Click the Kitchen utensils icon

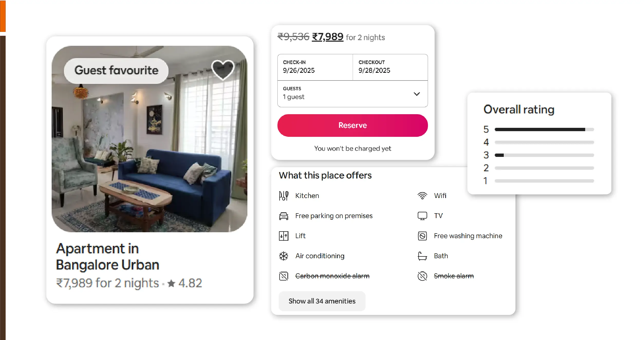click(x=284, y=196)
